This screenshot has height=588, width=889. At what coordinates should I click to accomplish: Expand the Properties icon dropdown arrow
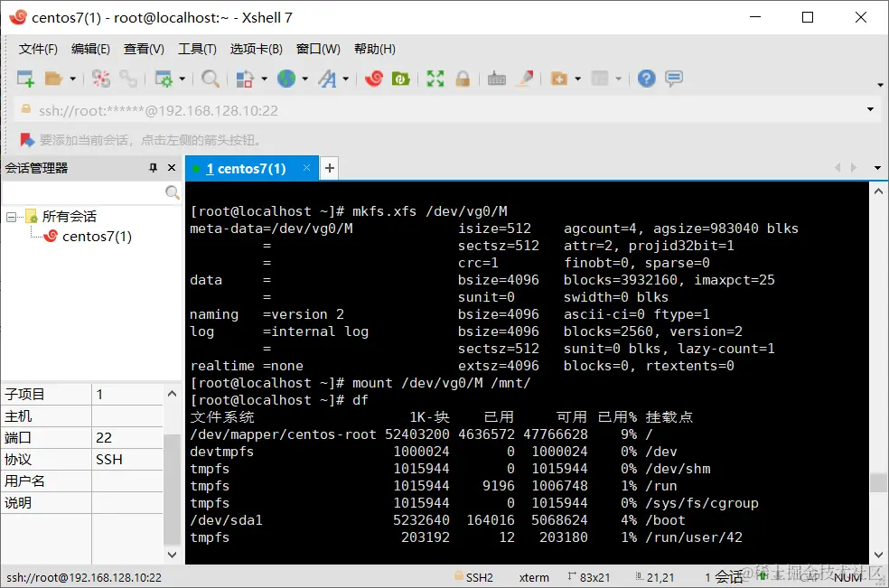pyautogui.click(x=182, y=79)
